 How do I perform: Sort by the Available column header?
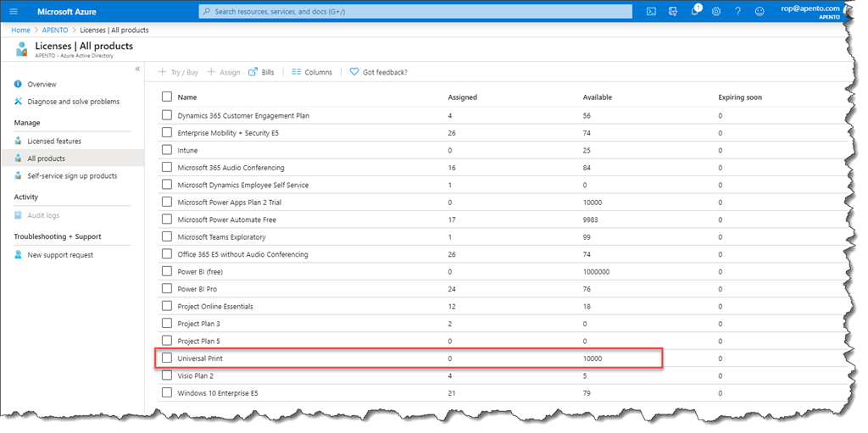tap(598, 97)
